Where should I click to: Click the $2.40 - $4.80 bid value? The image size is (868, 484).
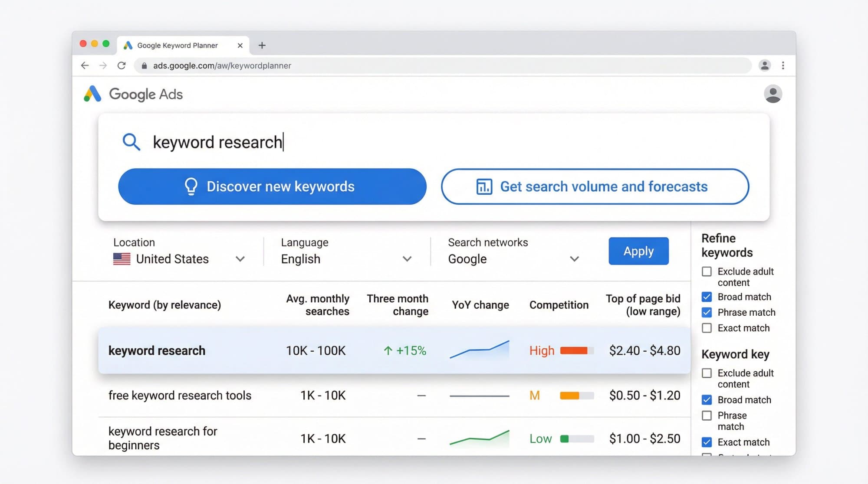click(x=644, y=350)
